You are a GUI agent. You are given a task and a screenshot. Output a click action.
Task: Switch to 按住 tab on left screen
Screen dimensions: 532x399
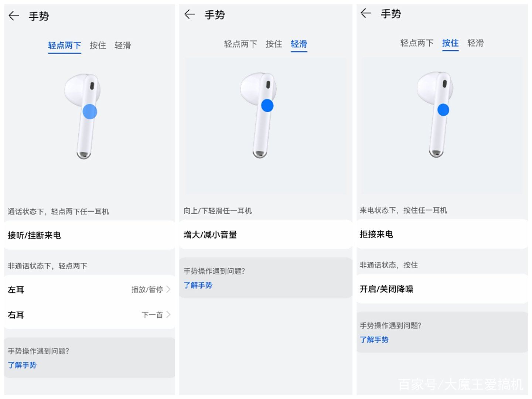[x=98, y=45]
